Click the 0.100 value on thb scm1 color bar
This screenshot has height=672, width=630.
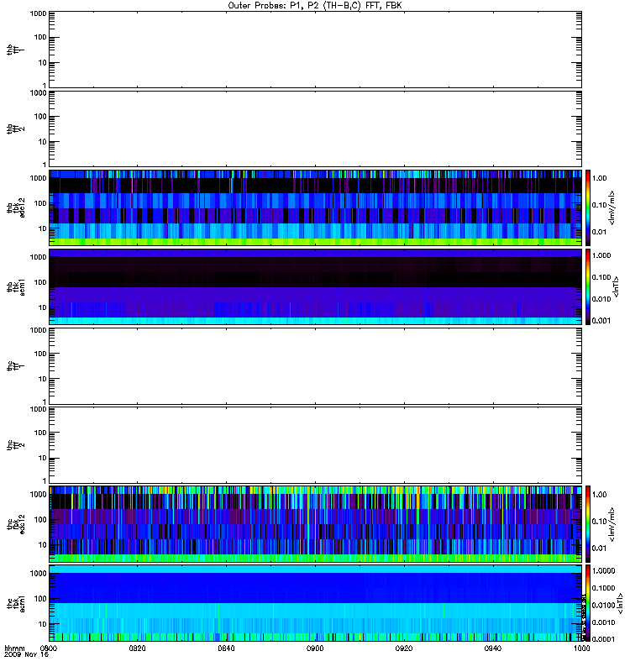click(x=601, y=277)
